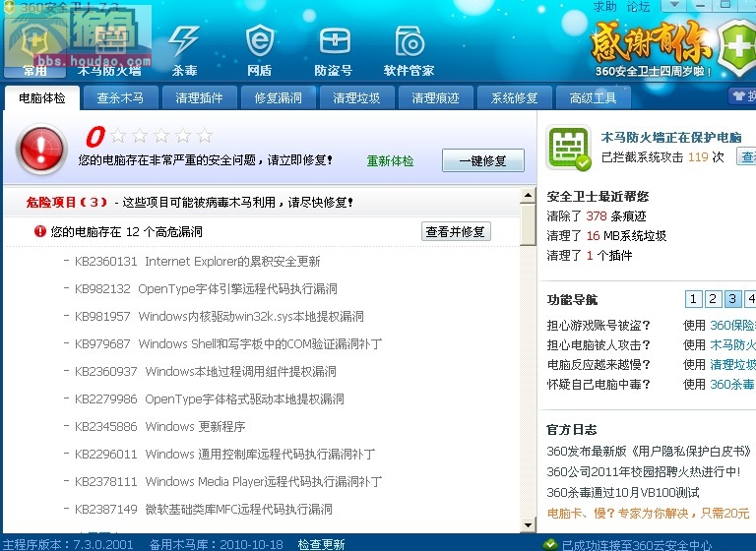Select the KB2378111 Windows Media Player row

[222, 481]
